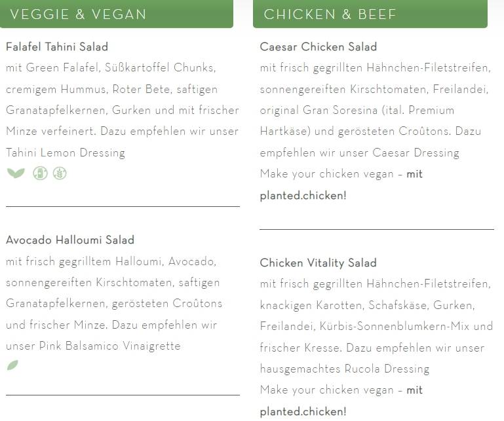Click the gluten-free wheat icon
The width and height of the screenshot is (504, 421).
point(60,173)
